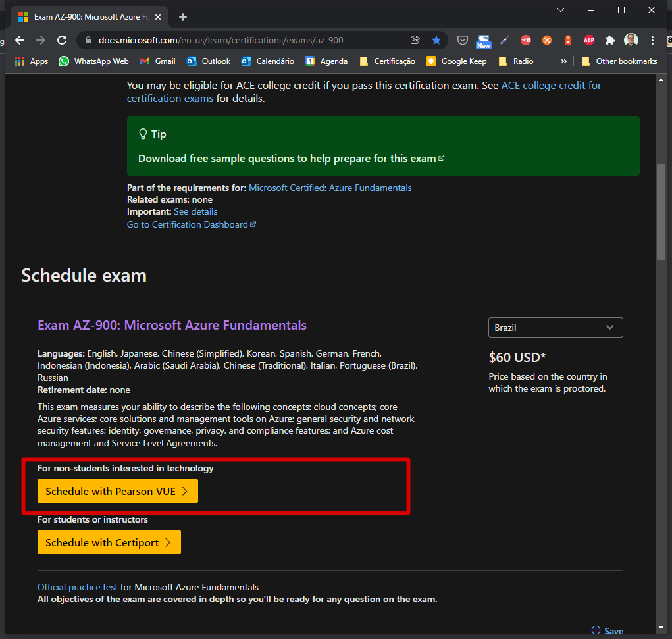Image resolution: width=672 pixels, height=639 pixels.
Task: Click Schedule with Pearson VUE button
Action: pyautogui.click(x=117, y=491)
